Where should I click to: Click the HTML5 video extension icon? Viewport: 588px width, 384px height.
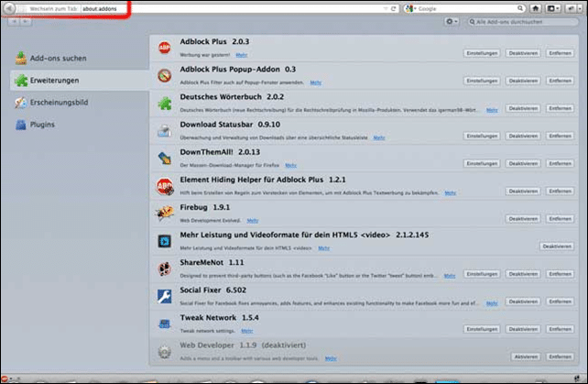(164, 241)
